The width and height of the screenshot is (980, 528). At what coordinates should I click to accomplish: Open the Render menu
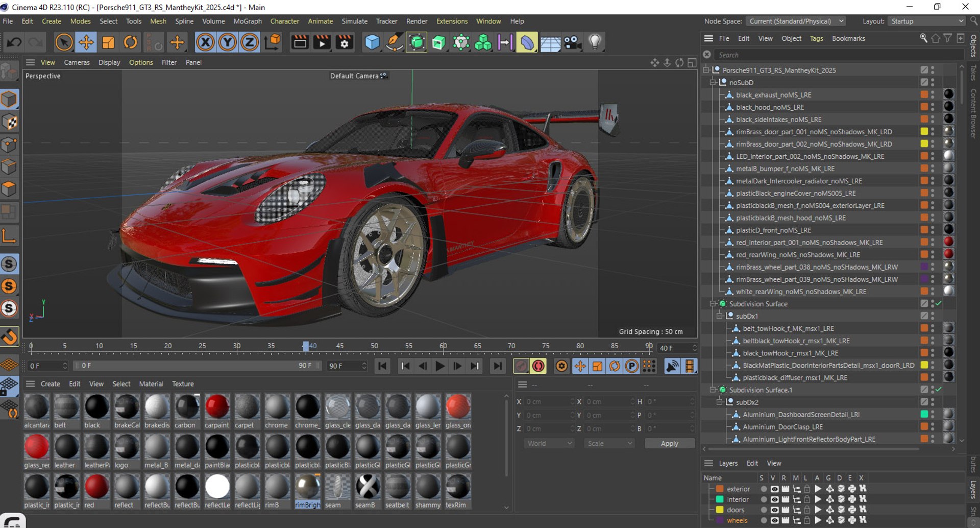(417, 21)
